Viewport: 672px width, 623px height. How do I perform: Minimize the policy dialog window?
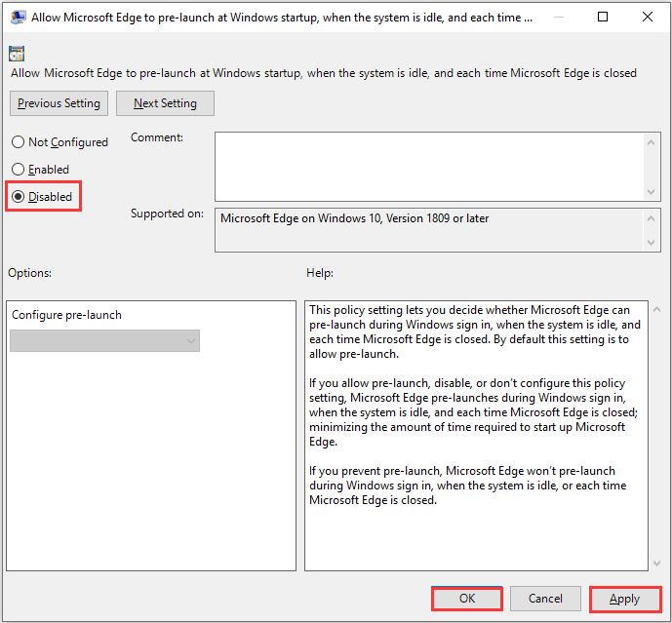[x=559, y=17]
